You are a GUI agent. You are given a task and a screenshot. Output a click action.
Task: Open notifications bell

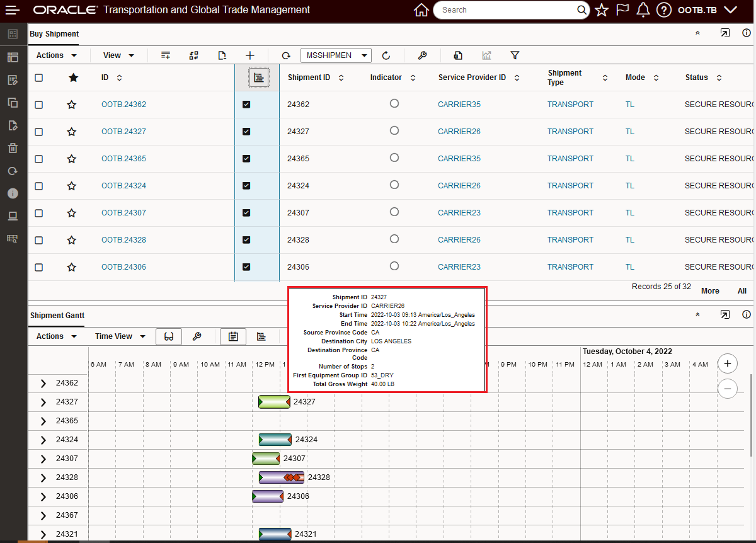tap(643, 10)
